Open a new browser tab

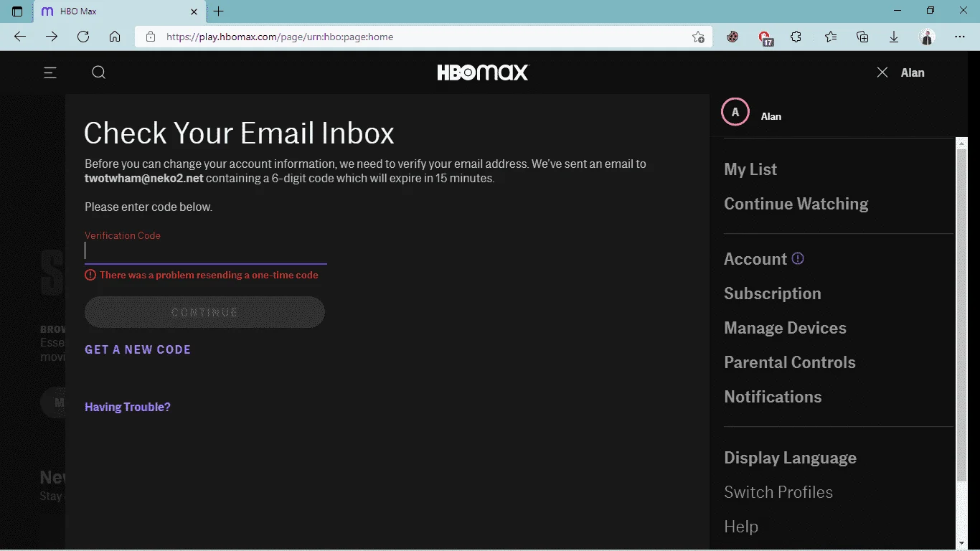click(x=219, y=11)
